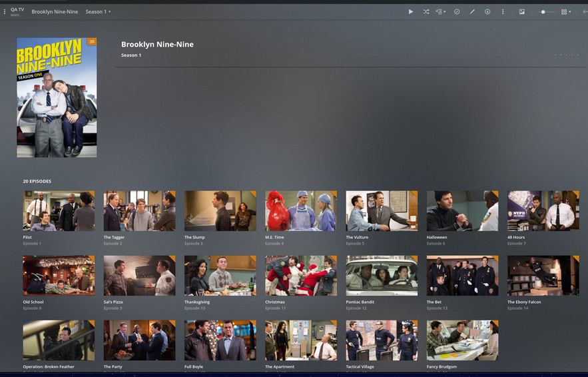Click the back arrow at the toolbar's right end
The image size is (588, 377).
coord(585,11)
